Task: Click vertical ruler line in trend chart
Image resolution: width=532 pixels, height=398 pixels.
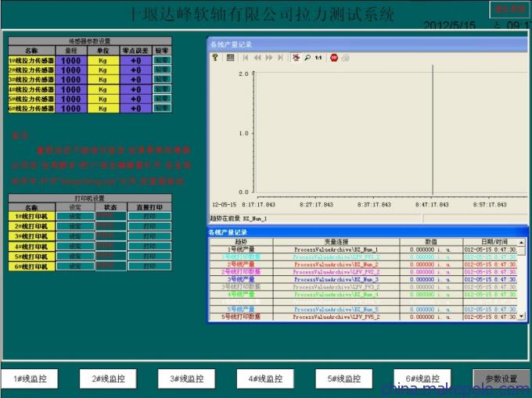Action: [433, 131]
